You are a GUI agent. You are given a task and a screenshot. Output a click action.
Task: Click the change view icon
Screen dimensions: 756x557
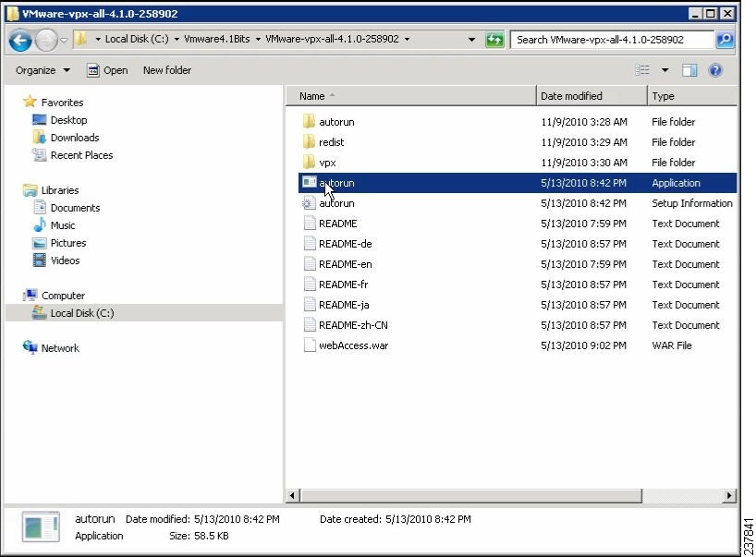(x=642, y=70)
